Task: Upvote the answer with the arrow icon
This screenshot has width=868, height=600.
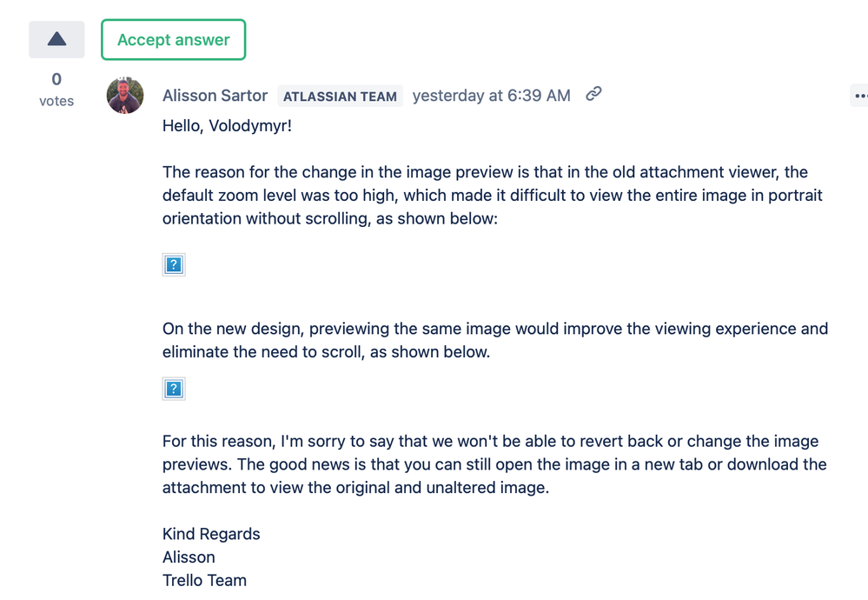Action: click(x=56, y=38)
